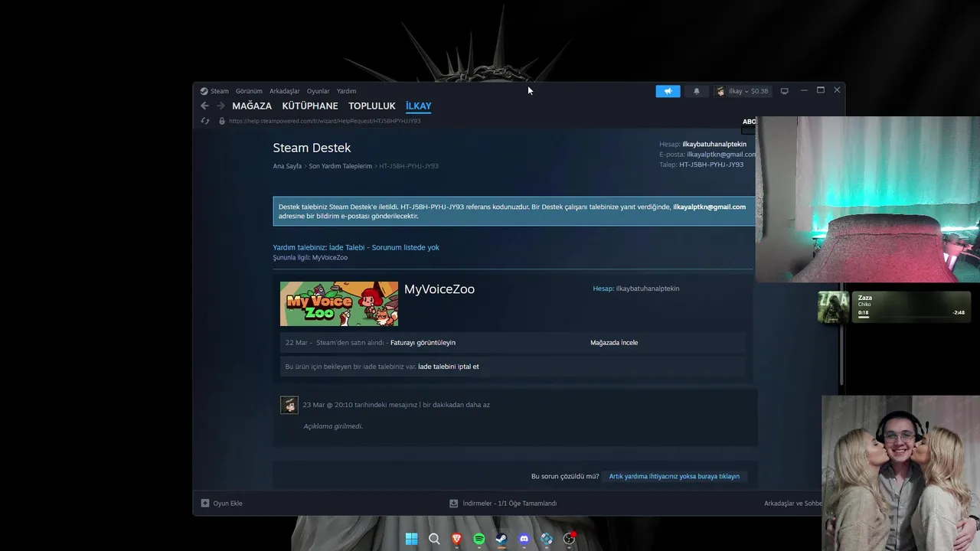Open the blue announcements megaphone button

point(668,91)
